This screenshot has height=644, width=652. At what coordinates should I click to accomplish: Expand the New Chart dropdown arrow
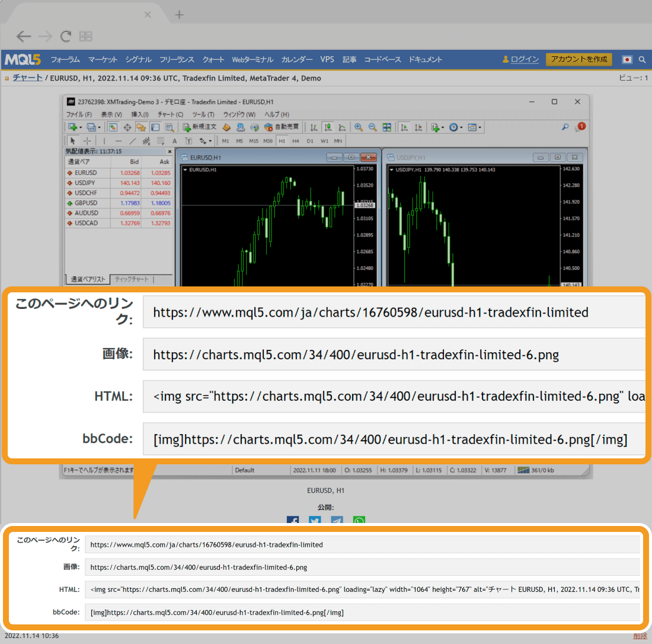(80, 127)
